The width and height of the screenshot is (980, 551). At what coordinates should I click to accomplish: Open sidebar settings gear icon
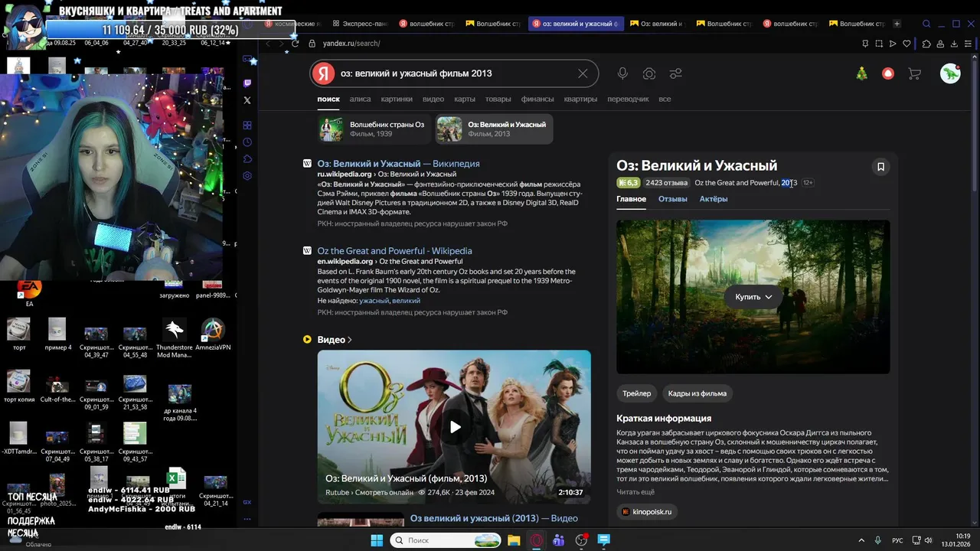(247, 176)
